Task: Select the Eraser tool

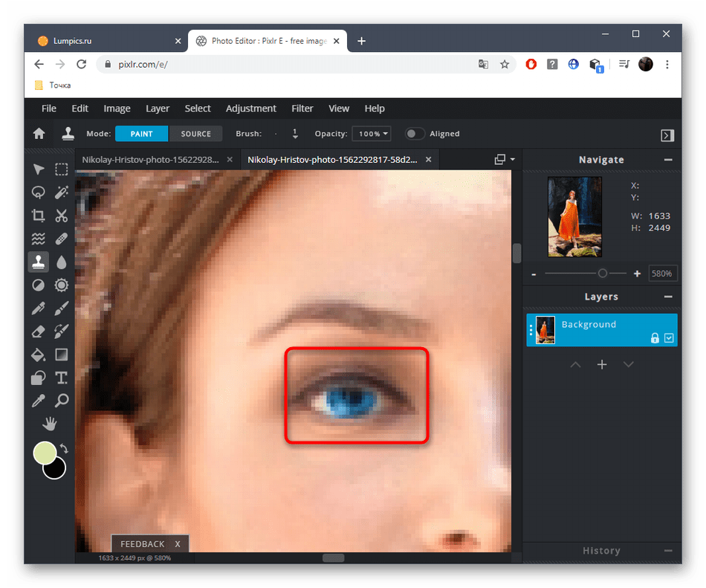Action: (x=38, y=332)
